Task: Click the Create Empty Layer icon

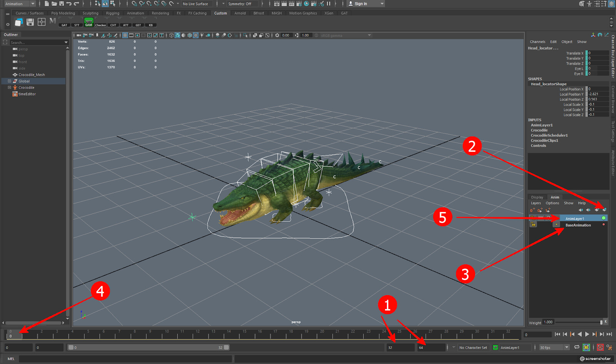Action: (532, 210)
